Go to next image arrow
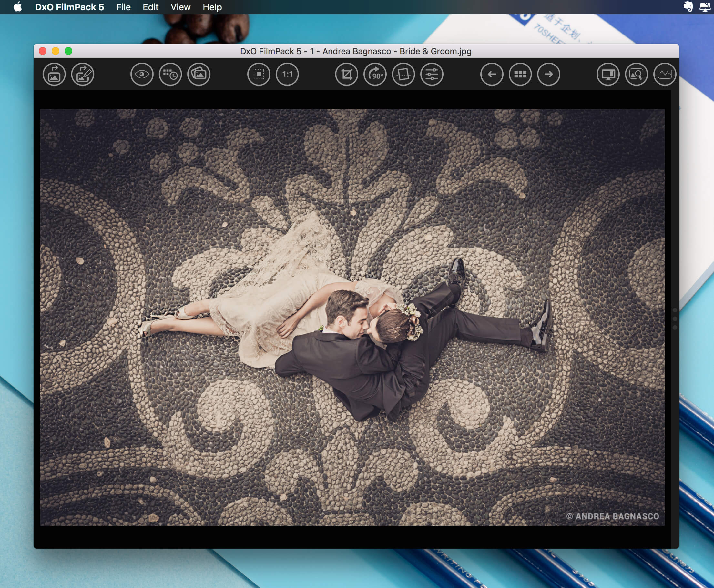 point(549,74)
